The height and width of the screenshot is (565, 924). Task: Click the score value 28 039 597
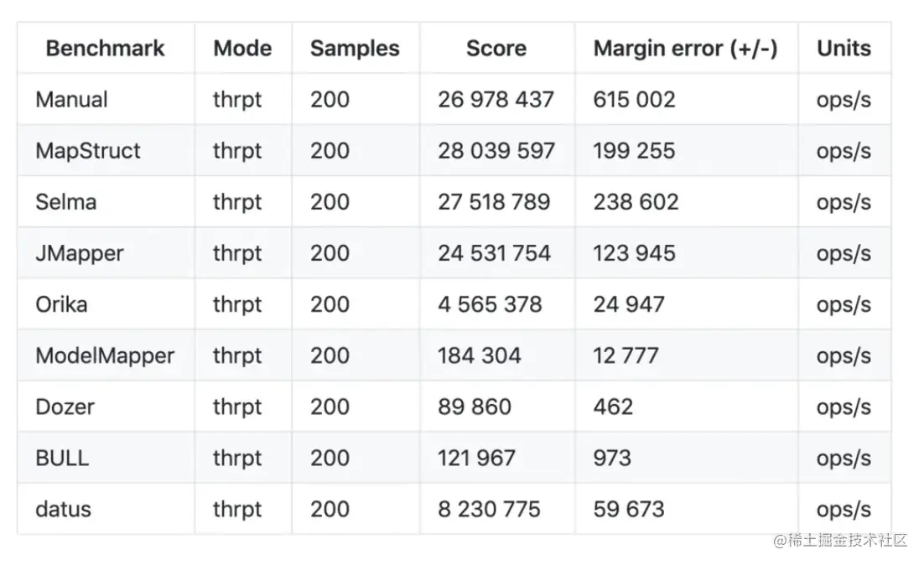coord(496,151)
